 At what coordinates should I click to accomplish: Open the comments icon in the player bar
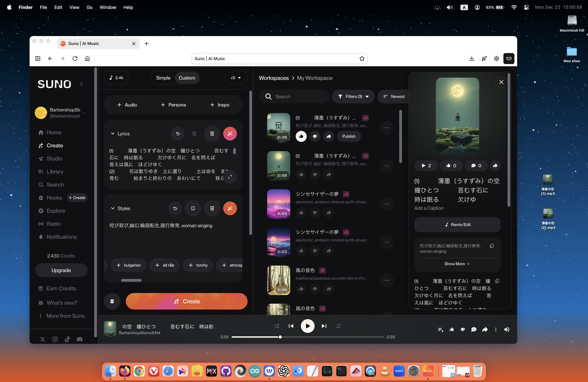[474, 329]
